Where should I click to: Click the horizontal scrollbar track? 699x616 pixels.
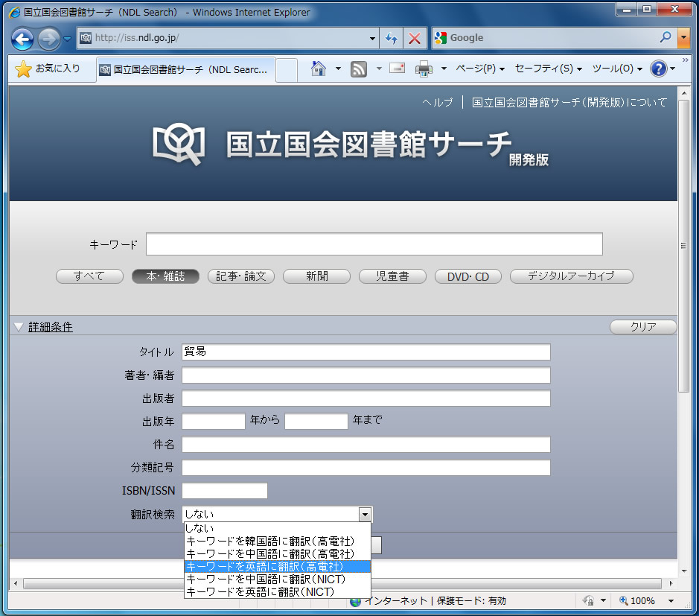point(516,583)
